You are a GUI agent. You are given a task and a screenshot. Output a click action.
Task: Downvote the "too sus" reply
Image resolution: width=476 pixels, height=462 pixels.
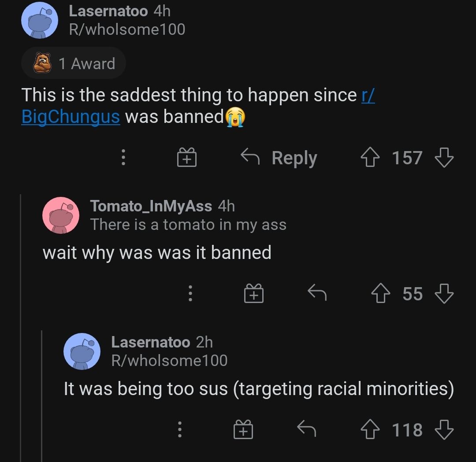444,429
